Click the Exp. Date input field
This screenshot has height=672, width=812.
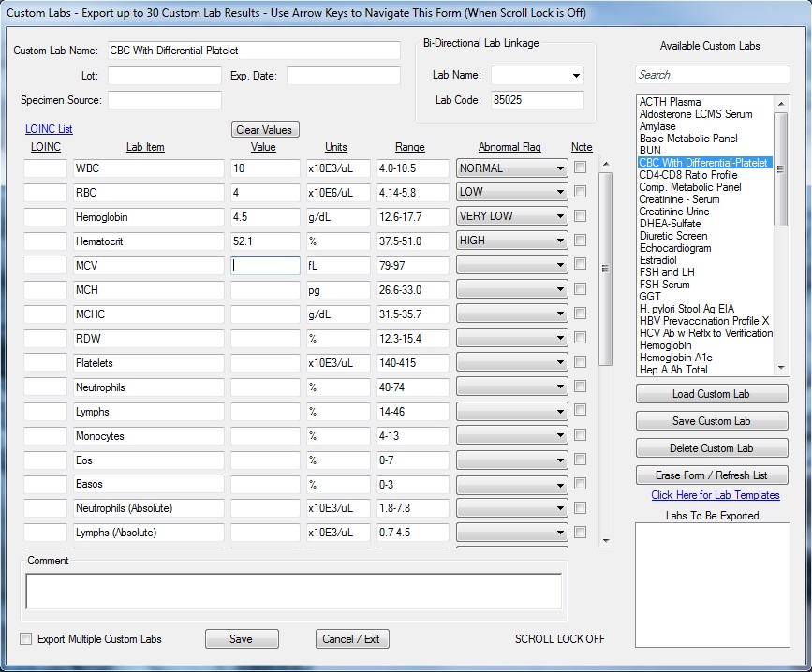click(x=344, y=76)
